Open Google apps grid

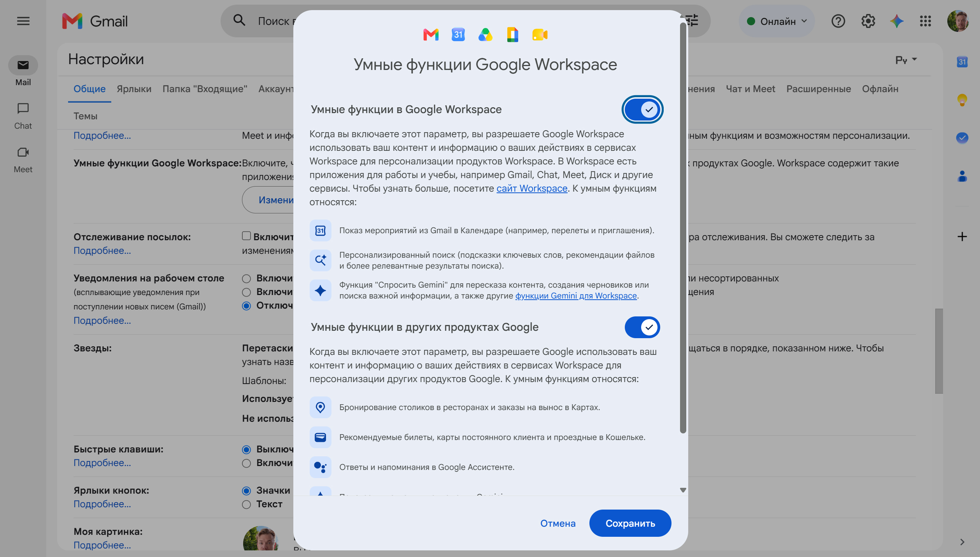click(925, 21)
